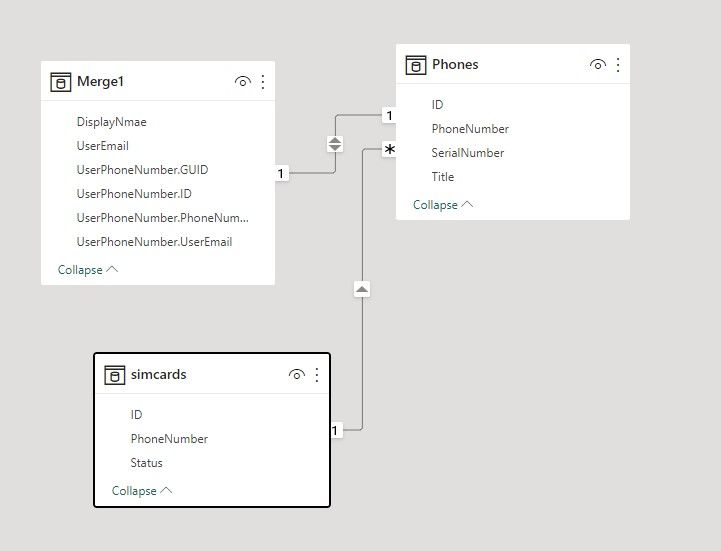
Task: Open more options menu for Phones
Action: tap(618, 65)
